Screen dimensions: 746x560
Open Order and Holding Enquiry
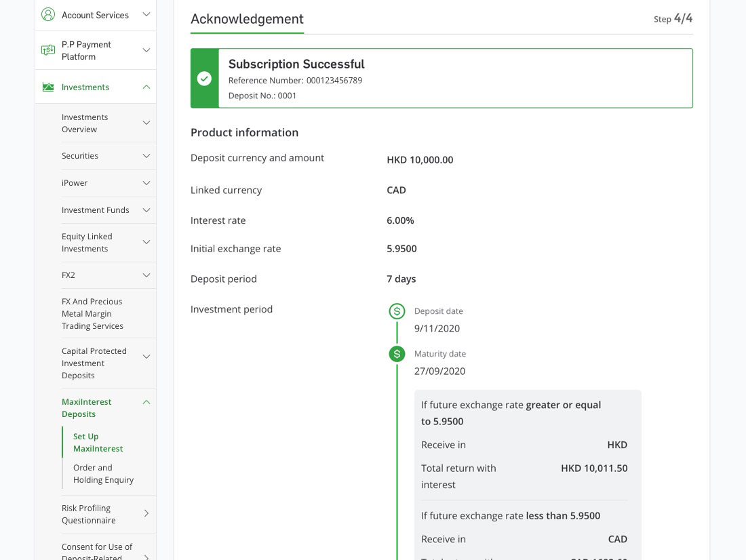tap(103, 474)
